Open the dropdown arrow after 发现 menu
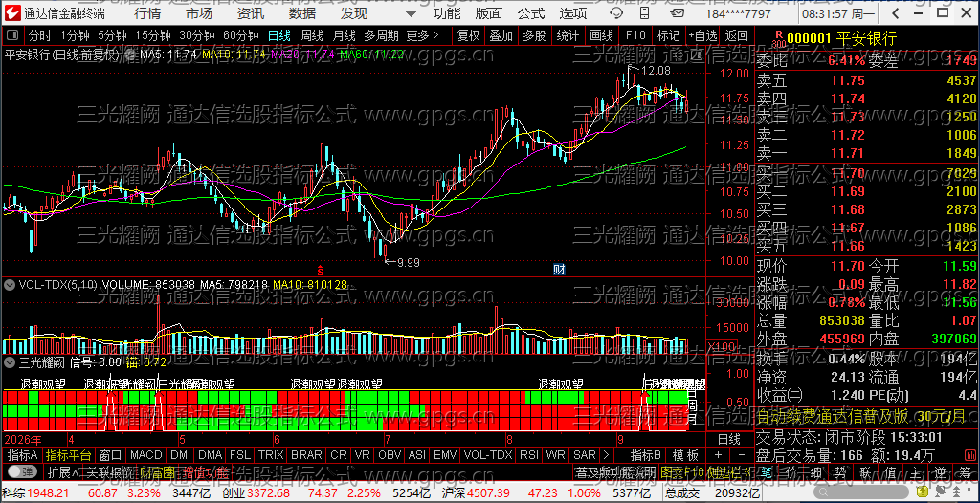The image size is (980, 503). click(410, 13)
